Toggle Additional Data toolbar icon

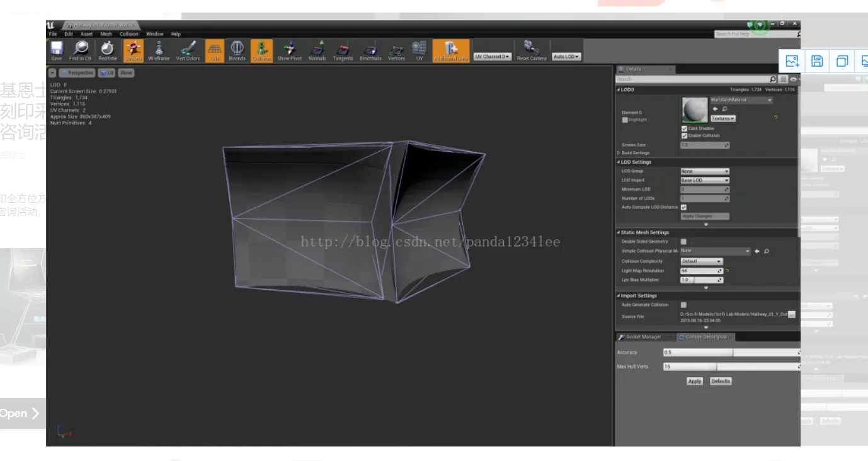[x=451, y=50]
